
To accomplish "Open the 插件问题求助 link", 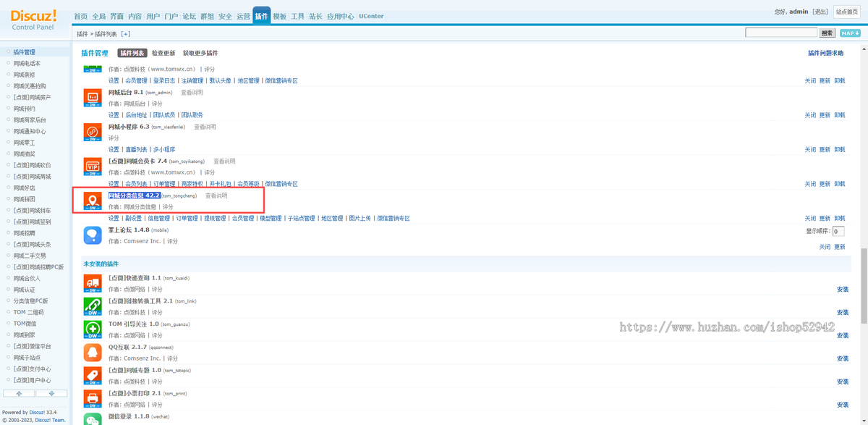I will [x=825, y=53].
